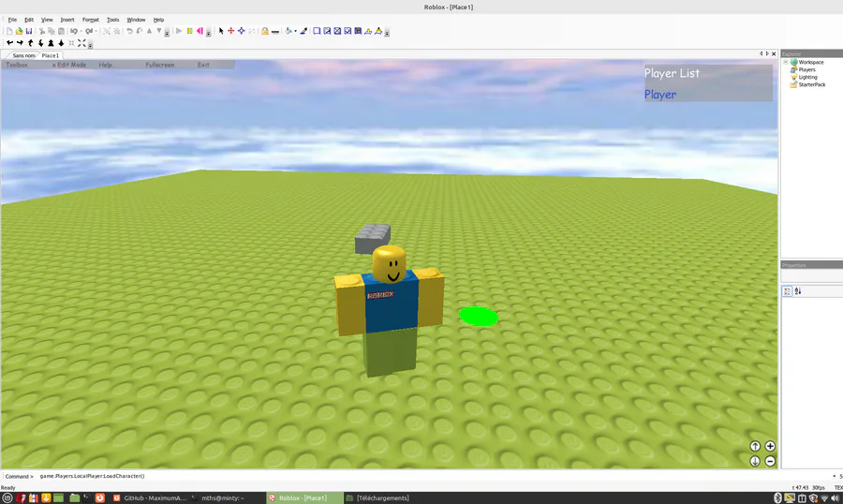This screenshot has height=504, width=843.
Task: Open the View menu
Action: coord(47,20)
